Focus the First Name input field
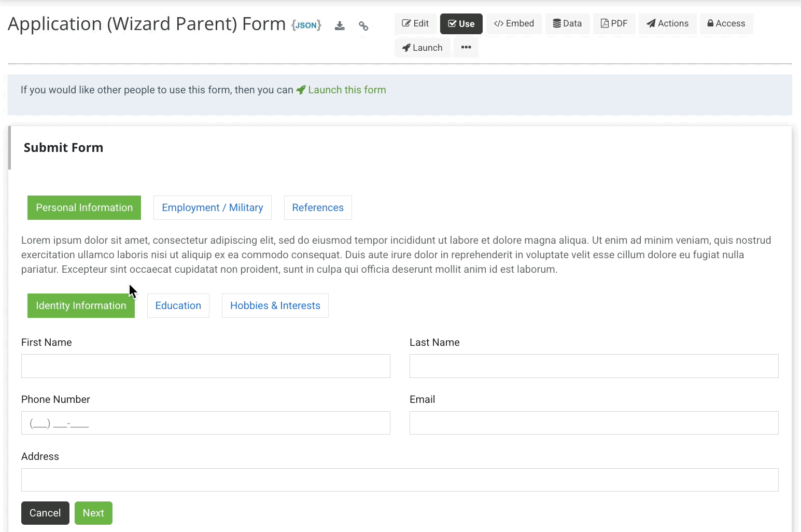Screen dimensions: 801x532 pyautogui.click(x=205, y=366)
